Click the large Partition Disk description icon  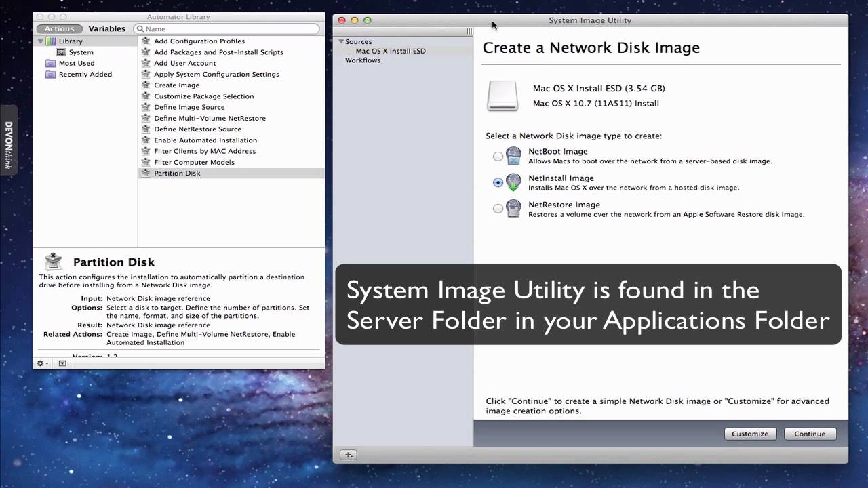point(53,262)
